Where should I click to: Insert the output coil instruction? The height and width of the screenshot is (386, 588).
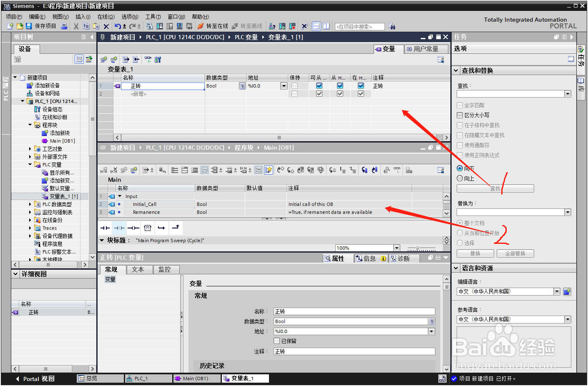[133, 228]
